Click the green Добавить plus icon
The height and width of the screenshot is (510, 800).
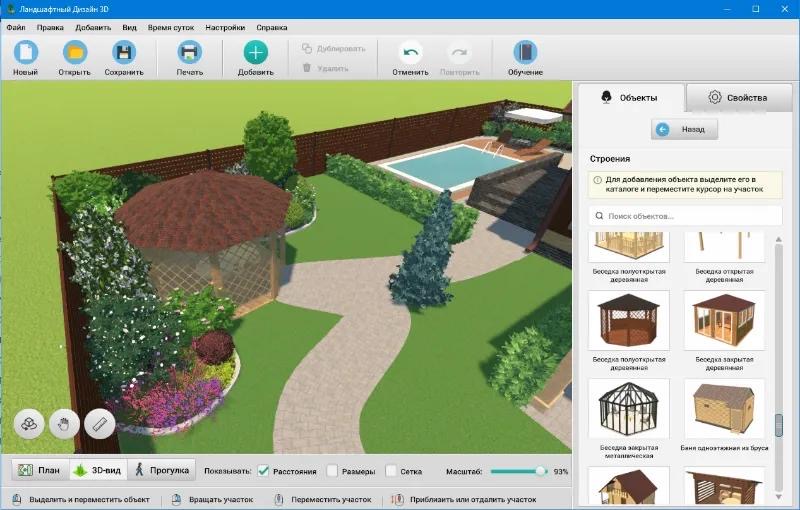pyautogui.click(x=256, y=53)
